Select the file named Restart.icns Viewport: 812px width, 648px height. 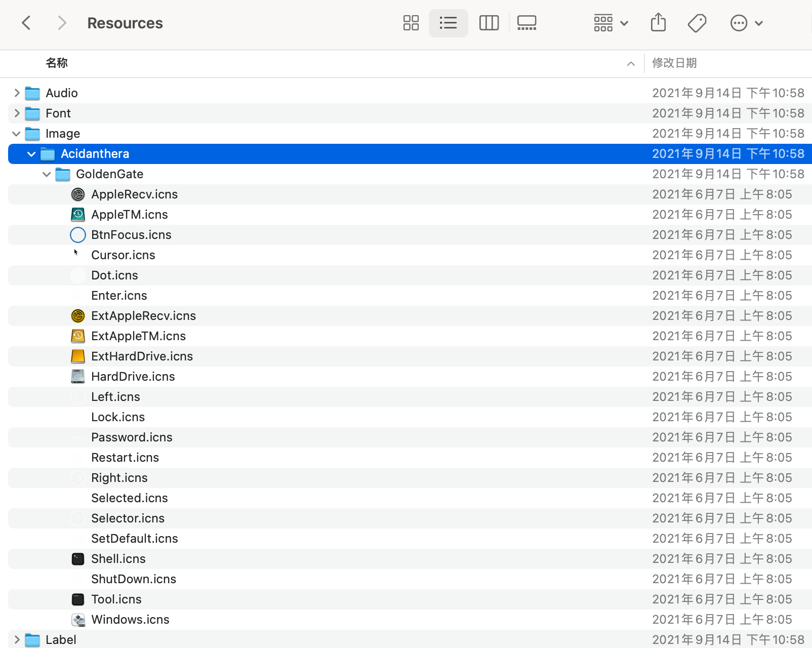[125, 458]
